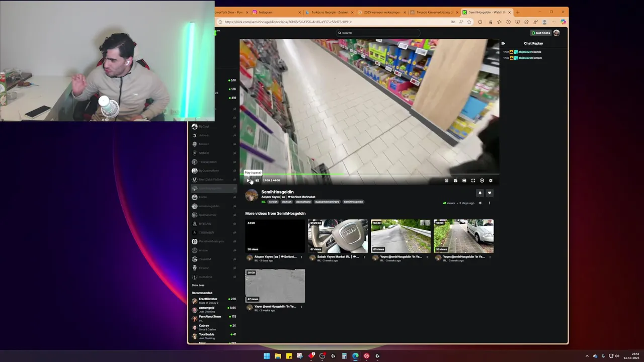The width and height of the screenshot is (644, 362).
Task: Add page to favorites star
Action: 469,22
